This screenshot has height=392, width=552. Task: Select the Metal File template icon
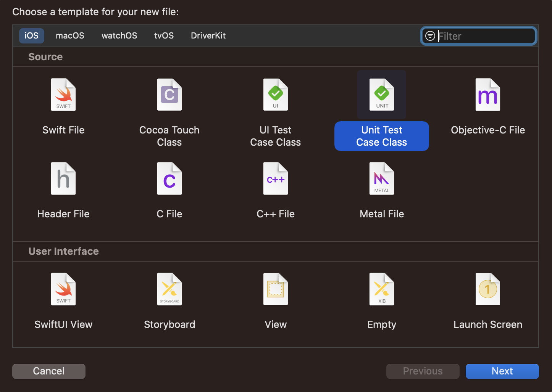click(x=381, y=178)
